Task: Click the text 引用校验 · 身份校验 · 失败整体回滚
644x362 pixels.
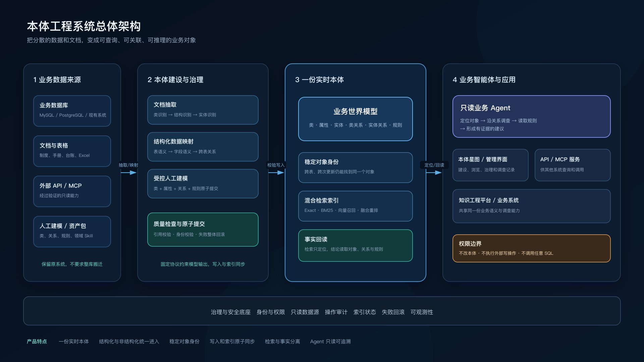Action: pyautogui.click(x=189, y=235)
